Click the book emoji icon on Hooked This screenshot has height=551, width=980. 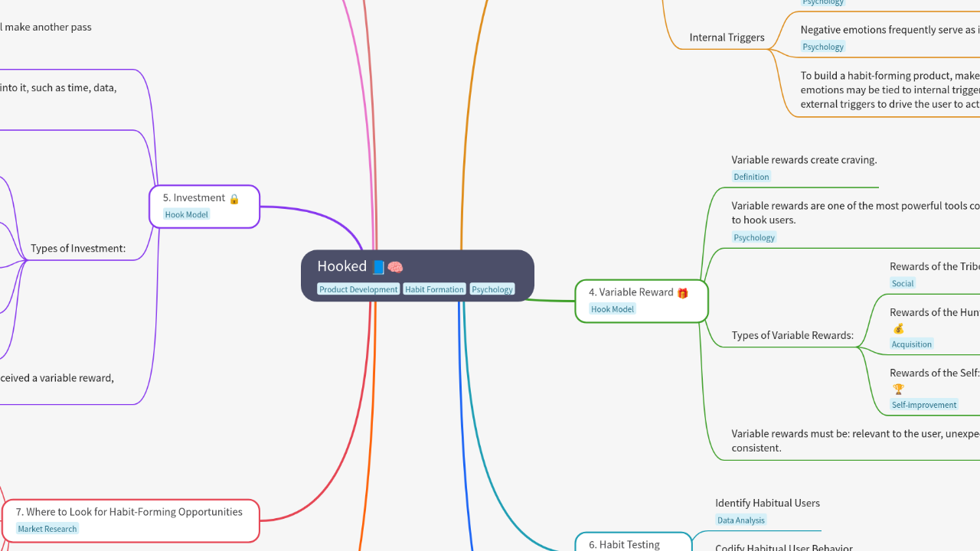pos(378,267)
